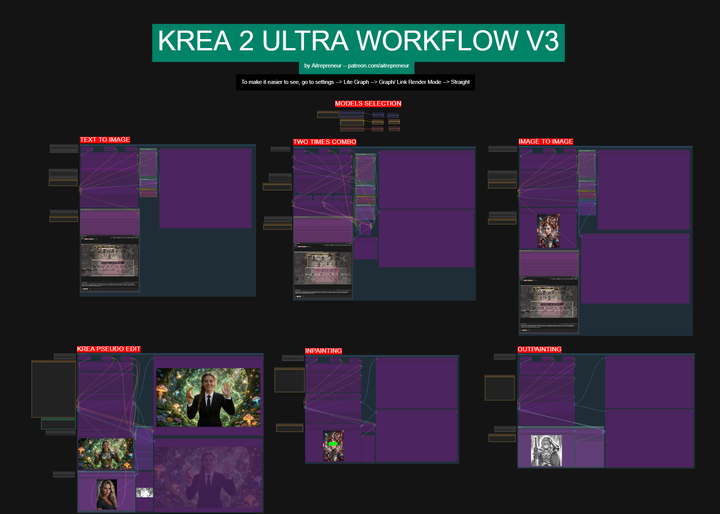The height and width of the screenshot is (514, 720).
Task: Select the Link Render Mode settings tip note
Action: pyautogui.click(x=355, y=82)
